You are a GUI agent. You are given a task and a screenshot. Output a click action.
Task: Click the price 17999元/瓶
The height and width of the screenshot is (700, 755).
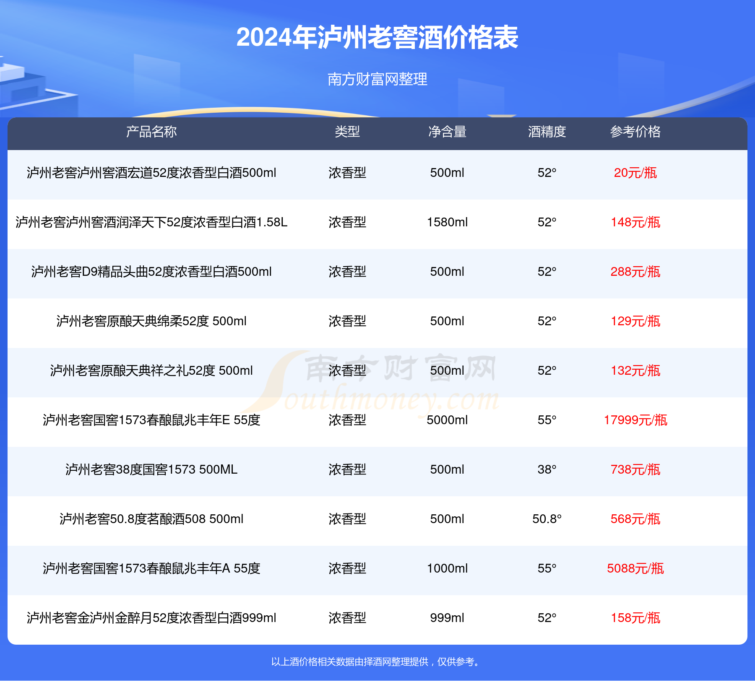[x=635, y=420]
